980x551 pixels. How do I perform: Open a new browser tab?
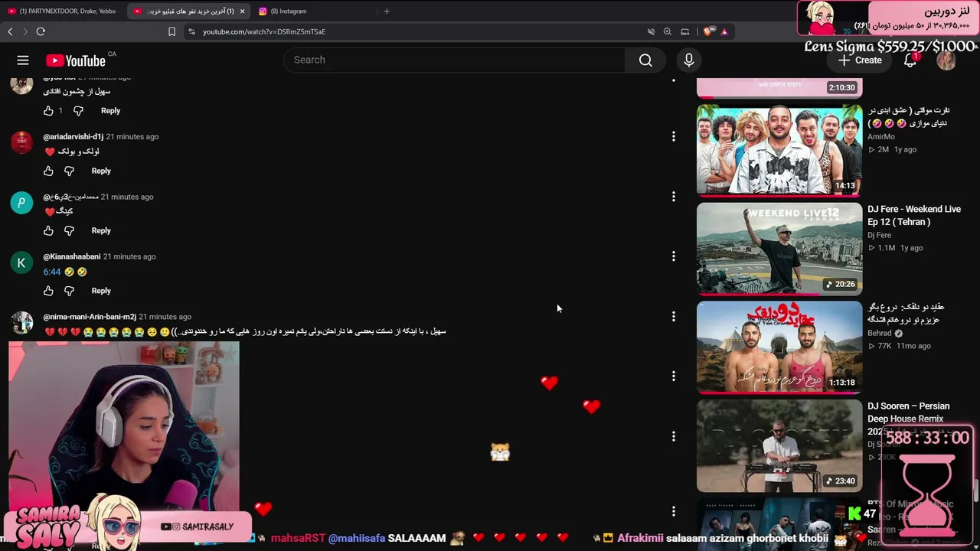point(387,11)
